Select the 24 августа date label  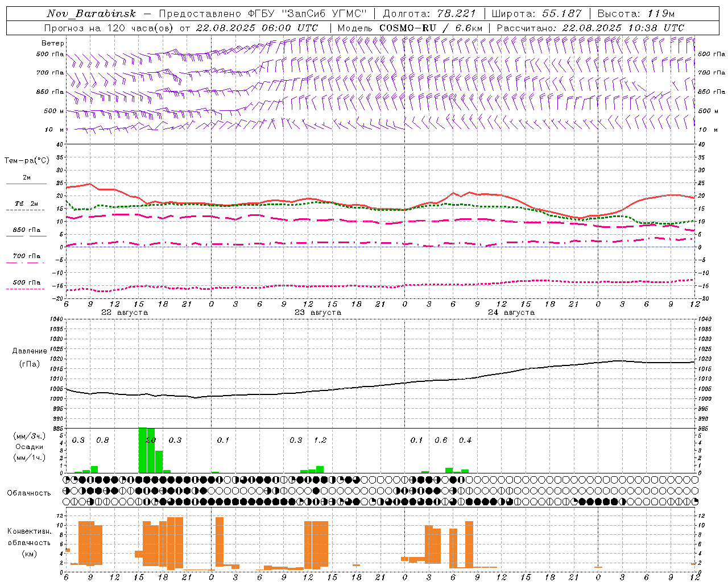pos(511,313)
